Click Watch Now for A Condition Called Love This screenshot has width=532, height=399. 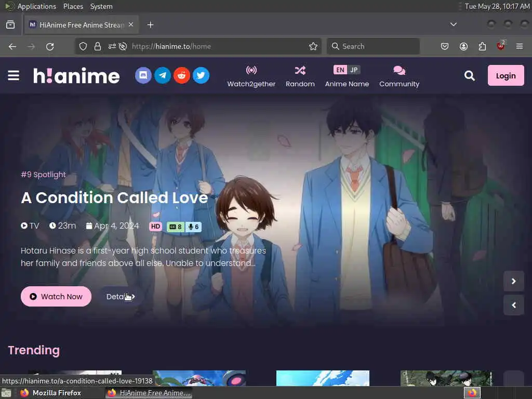(56, 297)
